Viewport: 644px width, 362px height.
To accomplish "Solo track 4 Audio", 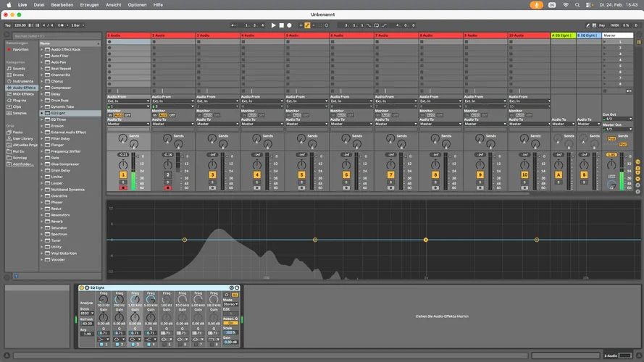I will tap(257, 182).
